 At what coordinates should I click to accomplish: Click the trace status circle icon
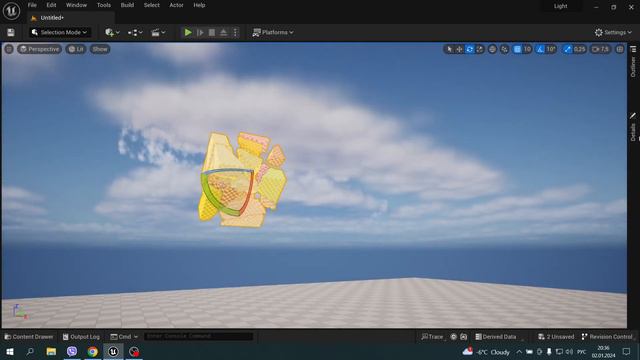[x=453, y=337]
